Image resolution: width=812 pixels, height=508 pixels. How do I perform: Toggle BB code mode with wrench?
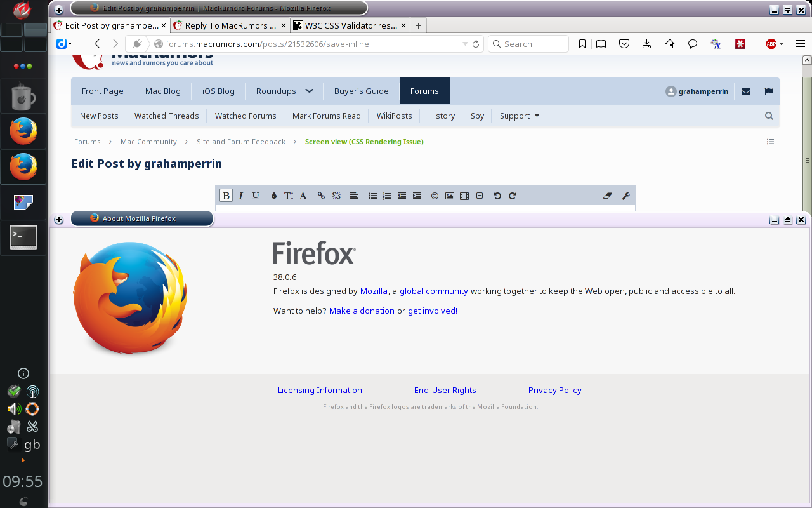[x=625, y=196]
